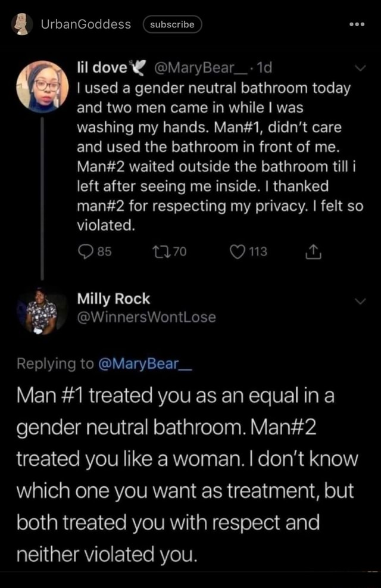Image resolution: width=381 pixels, height=588 pixels.
Task: Open the three-dot more options menu
Action: coord(357,24)
